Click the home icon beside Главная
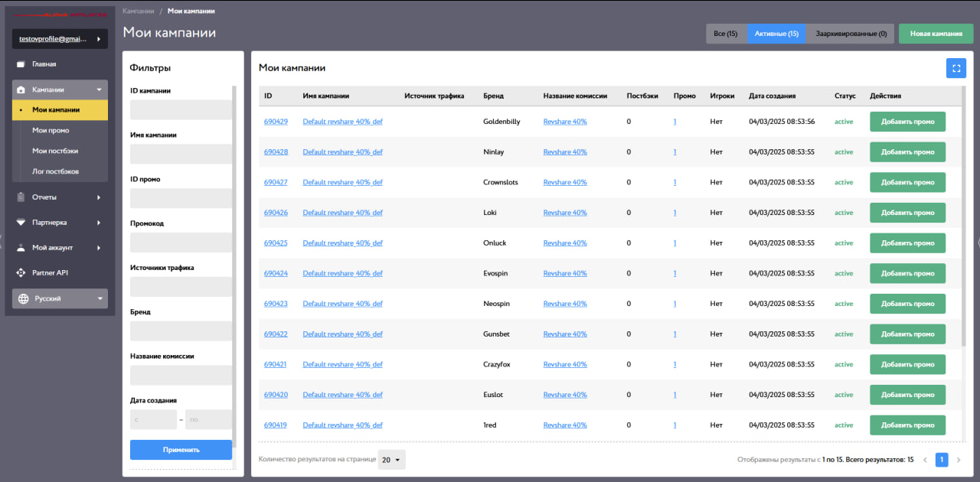 pyautogui.click(x=21, y=64)
